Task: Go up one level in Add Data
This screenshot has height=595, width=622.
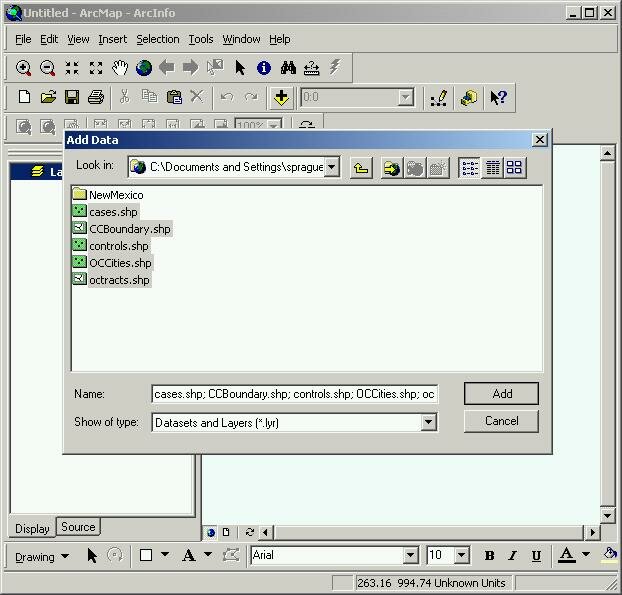Action: pyautogui.click(x=361, y=168)
